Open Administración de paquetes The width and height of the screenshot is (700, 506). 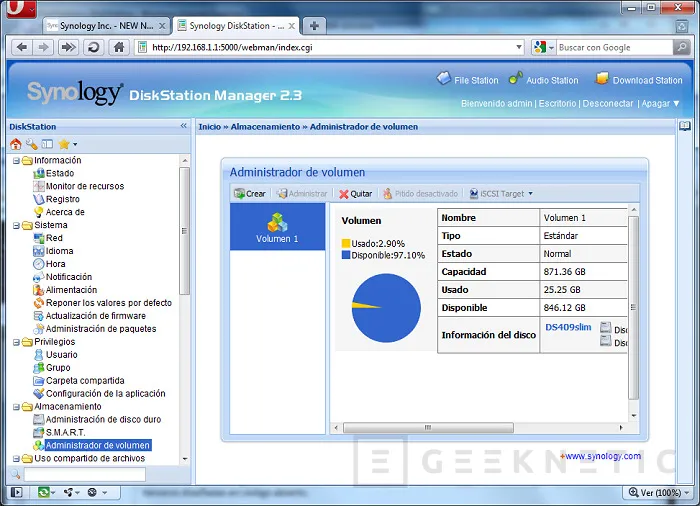[101, 329]
